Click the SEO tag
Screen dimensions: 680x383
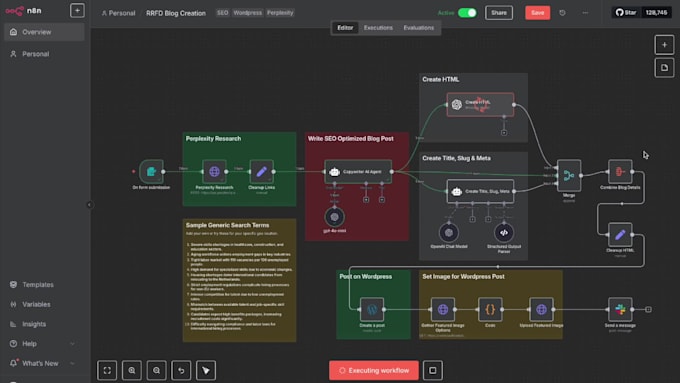click(222, 13)
